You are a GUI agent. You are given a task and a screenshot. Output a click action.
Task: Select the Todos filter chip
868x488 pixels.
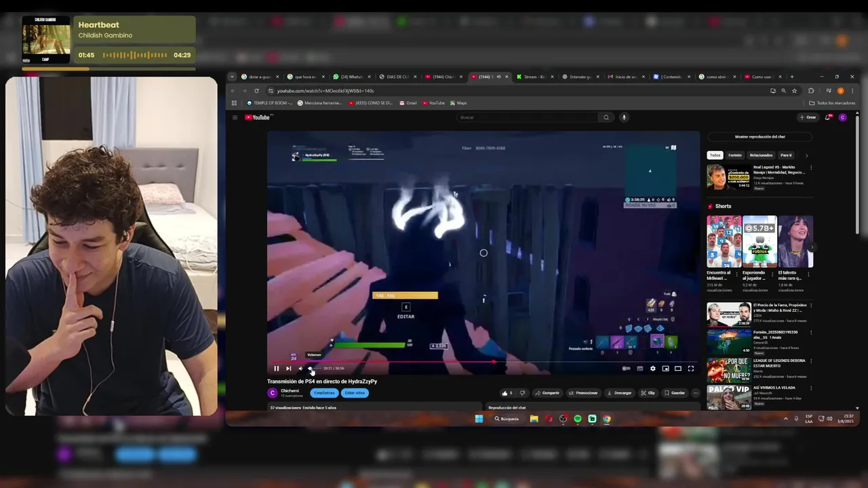click(x=715, y=155)
